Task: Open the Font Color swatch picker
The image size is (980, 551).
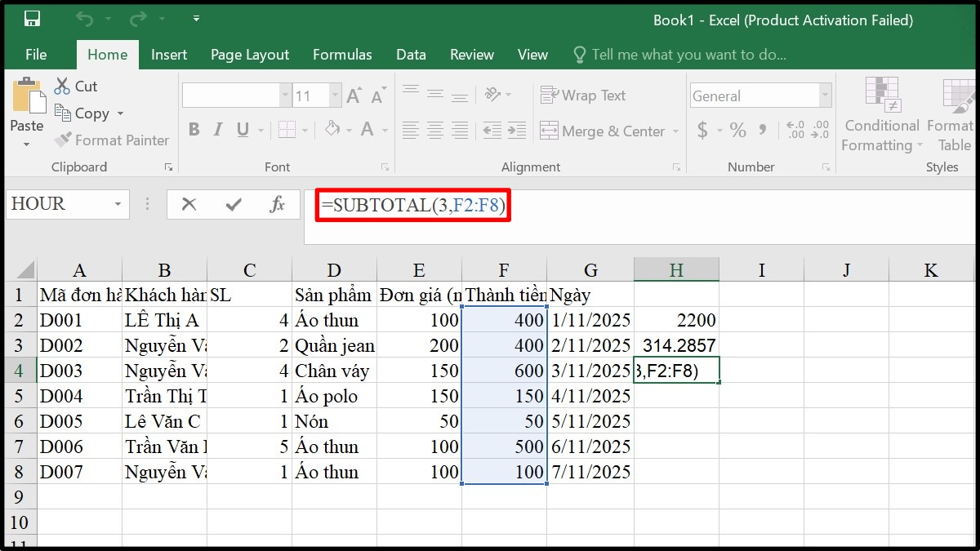Action: coord(382,131)
